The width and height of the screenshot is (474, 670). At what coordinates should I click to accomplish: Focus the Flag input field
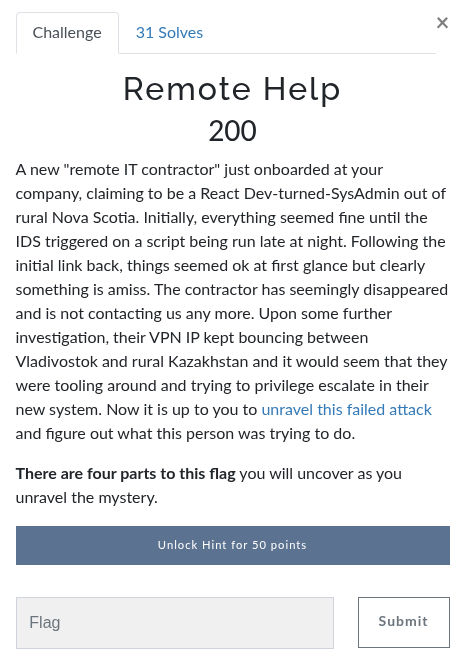click(175, 623)
